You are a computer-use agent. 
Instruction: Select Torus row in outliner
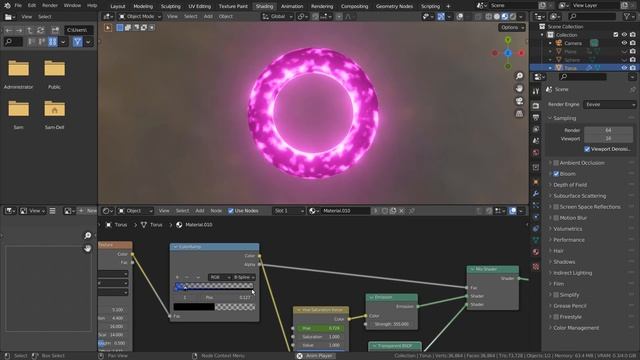point(584,68)
